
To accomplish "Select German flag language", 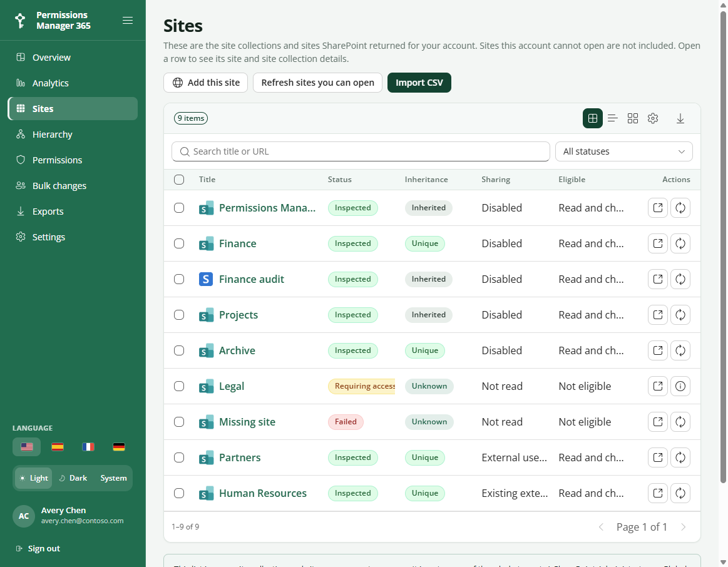I will [x=119, y=447].
